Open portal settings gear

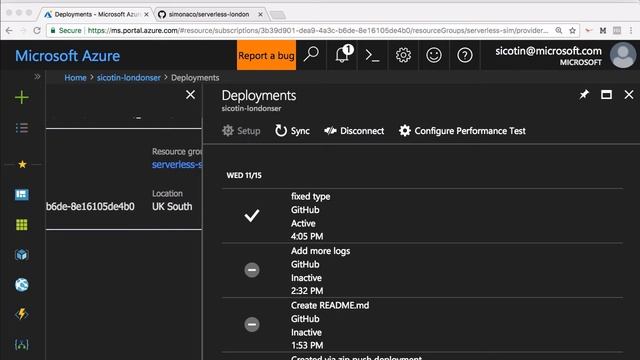[x=403, y=55]
